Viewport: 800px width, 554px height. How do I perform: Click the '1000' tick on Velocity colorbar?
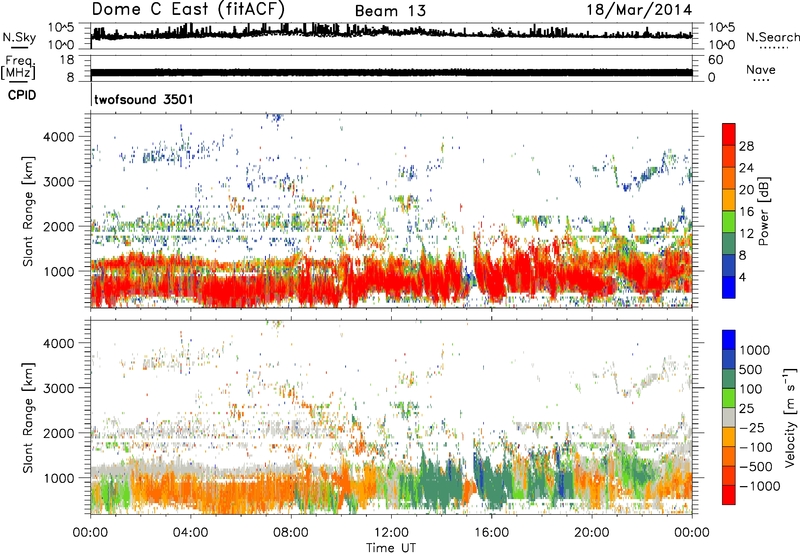(x=755, y=350)
